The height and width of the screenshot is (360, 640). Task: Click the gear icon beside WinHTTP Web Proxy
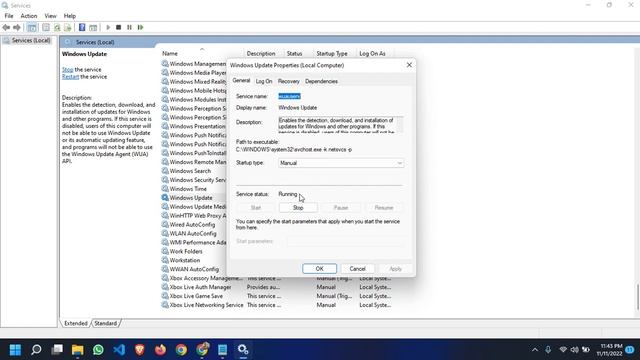pyautogui.click(x=165, y=216)
